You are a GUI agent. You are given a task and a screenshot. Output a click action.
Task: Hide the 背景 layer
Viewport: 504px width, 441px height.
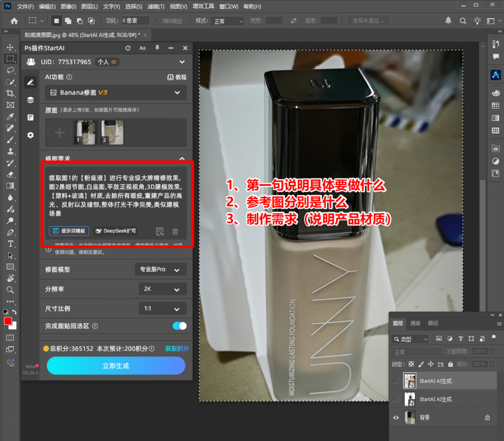point(396,417)
